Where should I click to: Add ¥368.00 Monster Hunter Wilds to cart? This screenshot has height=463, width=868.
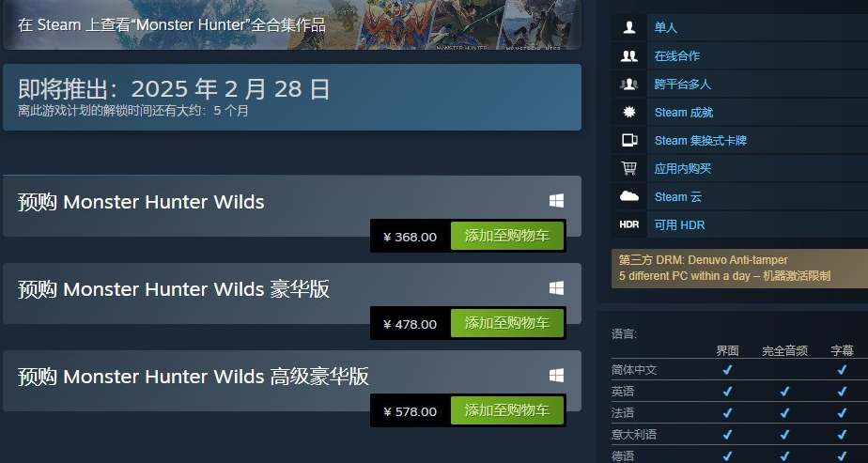click(x=507, y=237)
